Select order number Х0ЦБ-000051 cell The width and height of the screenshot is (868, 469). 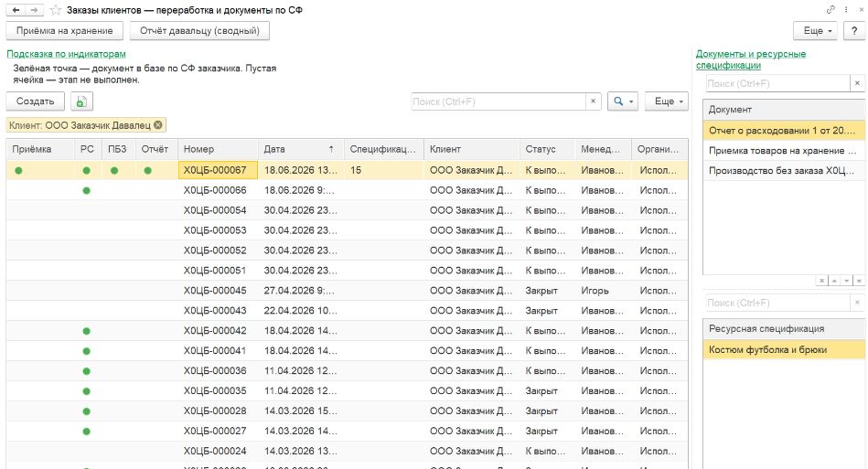pyautogui.click(x=218, y=271)
